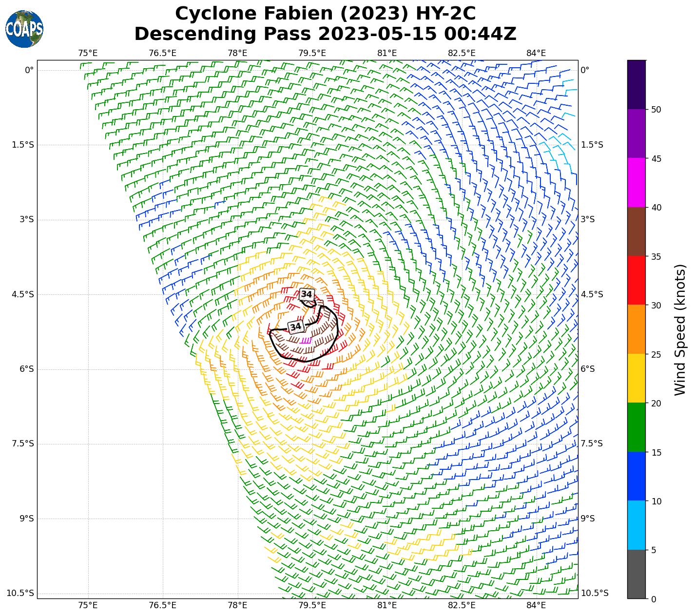Click the "Cyclone Fabien (2023) HY-2C" title line
The height and width of the screenshot is (616, 694).
pos(325,14)
